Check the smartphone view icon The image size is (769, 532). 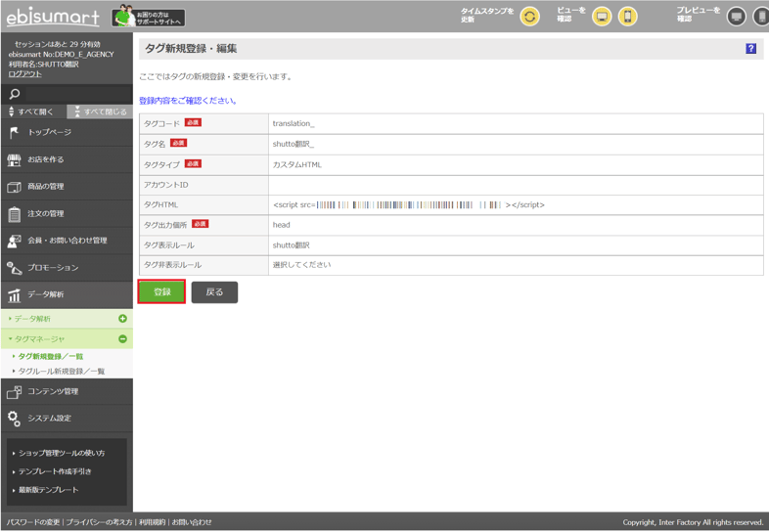point(627,17)
